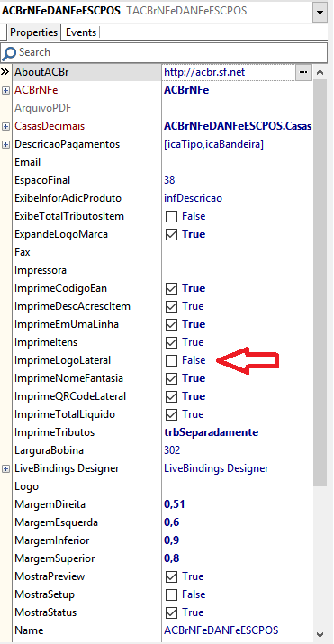Disable the ImprimeQRCodeLateral checkbox

[x=171, y=396]
